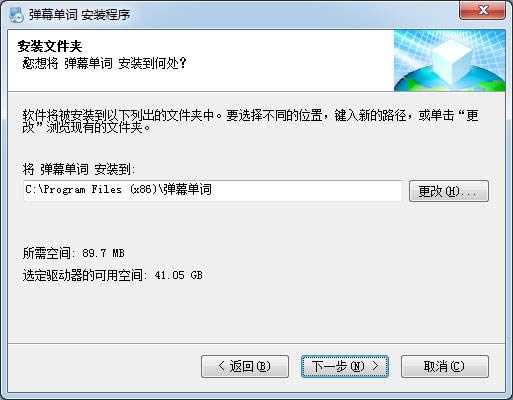
Task: Open folder browser with 更改(H)... button
Action: click(x=449, y=191)
